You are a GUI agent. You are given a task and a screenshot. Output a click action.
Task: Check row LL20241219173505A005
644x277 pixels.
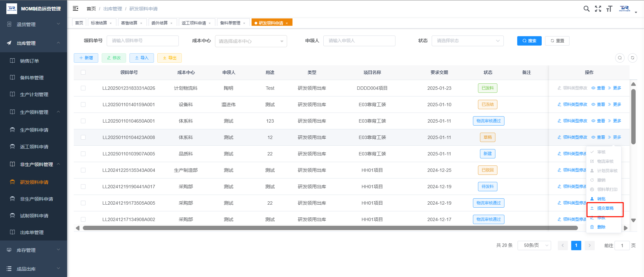[83, 203]
